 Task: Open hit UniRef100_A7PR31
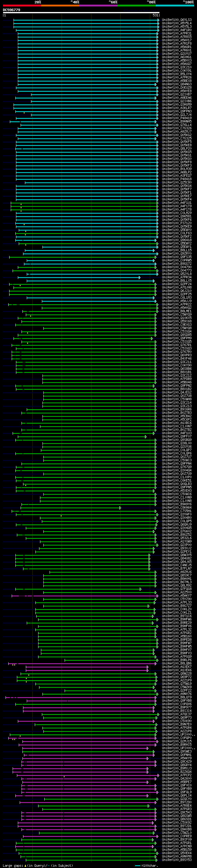176,33
